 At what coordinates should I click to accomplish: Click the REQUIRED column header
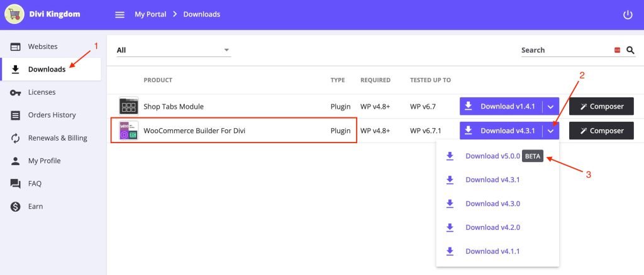click(x=375, y=80)
